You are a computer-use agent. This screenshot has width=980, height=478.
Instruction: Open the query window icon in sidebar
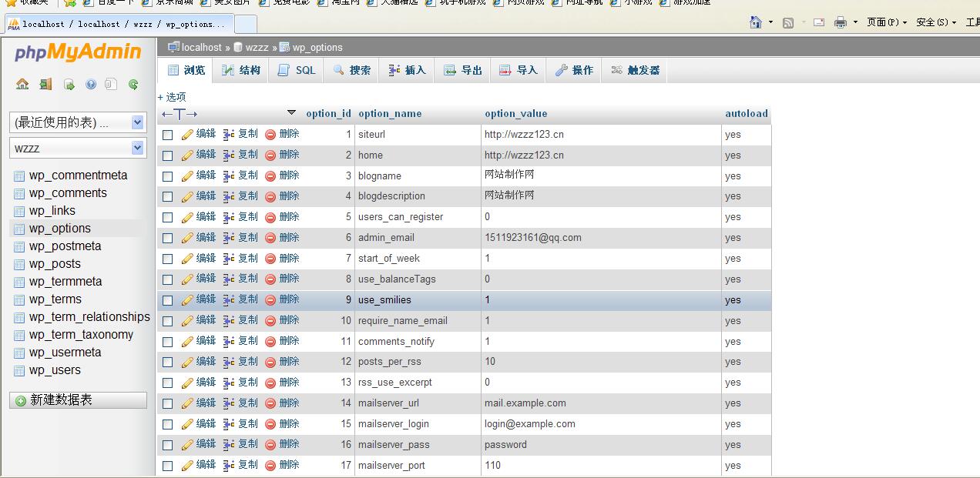(x=69, y=84)
